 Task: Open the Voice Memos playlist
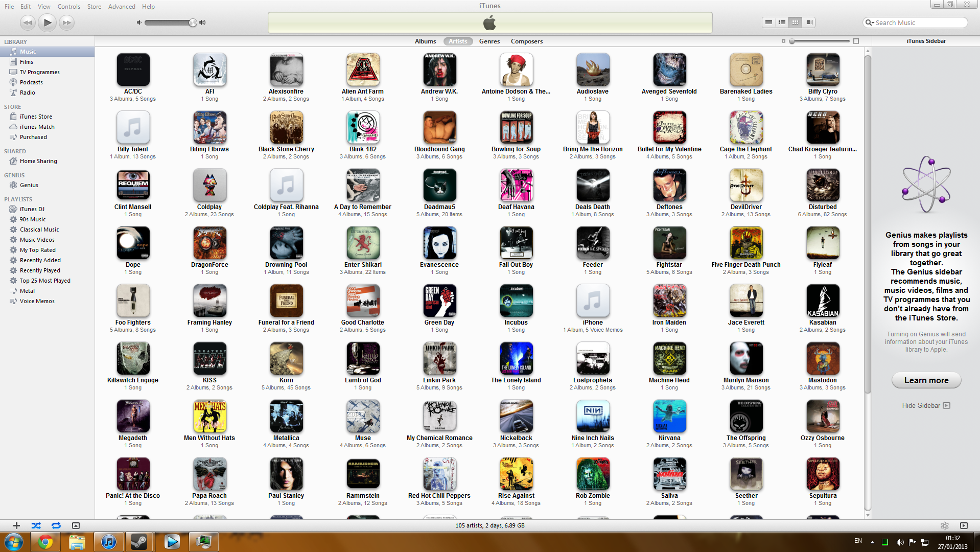pyautogui.click(x=47, y=301)
